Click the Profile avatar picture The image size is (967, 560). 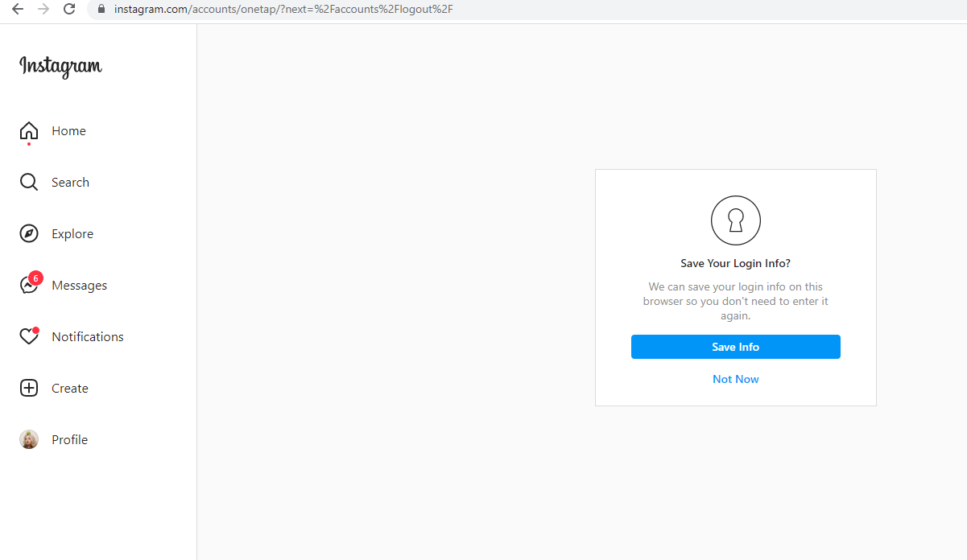29,440
